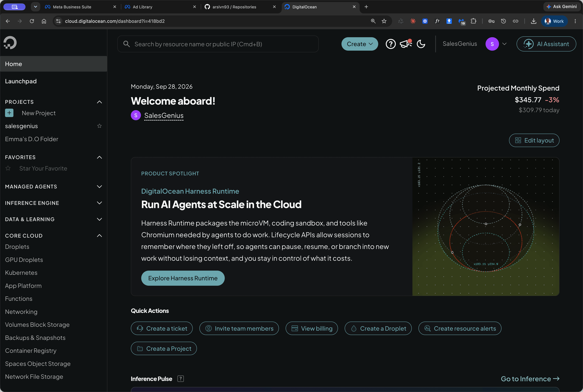Expand the Data & Learning section

pyautogui.click(x=99, y=219)
